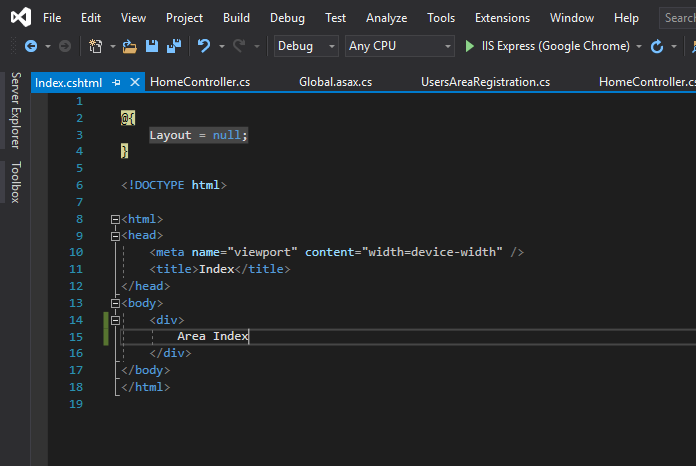The height and width of the screenshot is (466, 696).
Task: Click the navigate forward arrow
Action: coord(65,46)
